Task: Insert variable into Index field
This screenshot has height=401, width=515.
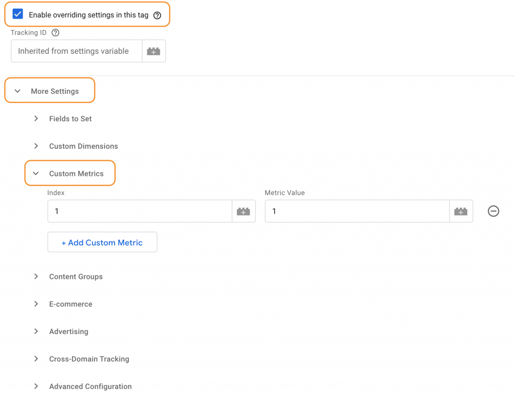Action: [x=243, y=211]
